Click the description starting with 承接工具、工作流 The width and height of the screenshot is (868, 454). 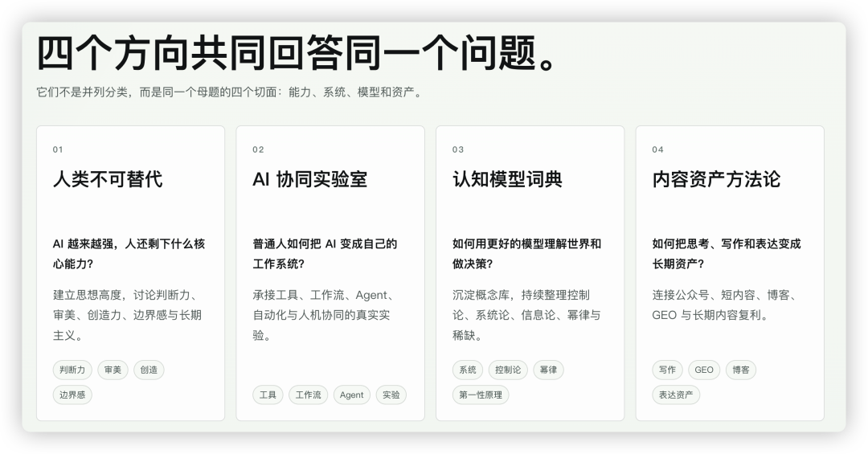point(323,315)
